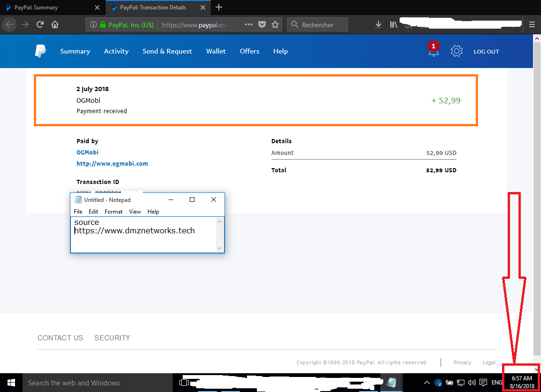Close the PayPal: Summary tab
This screenshot has height=392, width=541.
pos(97,7)
